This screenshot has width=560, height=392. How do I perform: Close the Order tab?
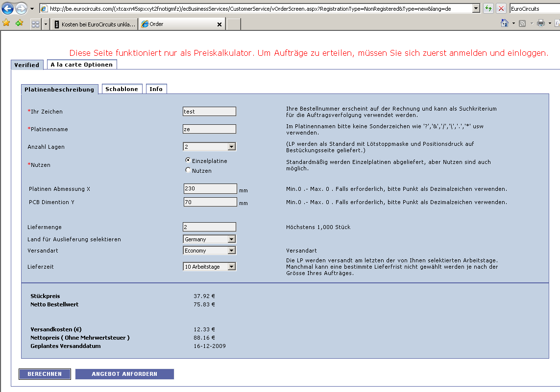click(219, 24)
